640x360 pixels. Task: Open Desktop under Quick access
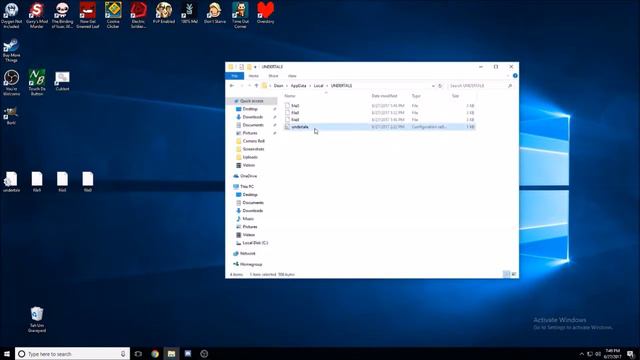point(250,109)
